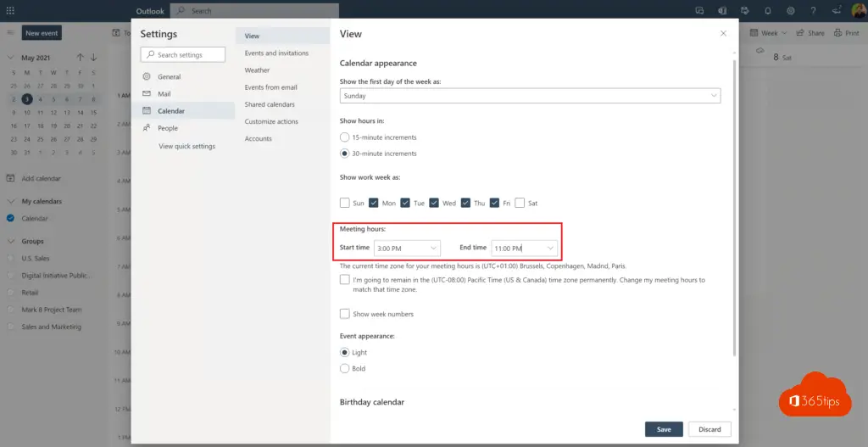Select 15-minute increments radio button
The height and width of the screenshot is (447, 868).
[344, 137]
